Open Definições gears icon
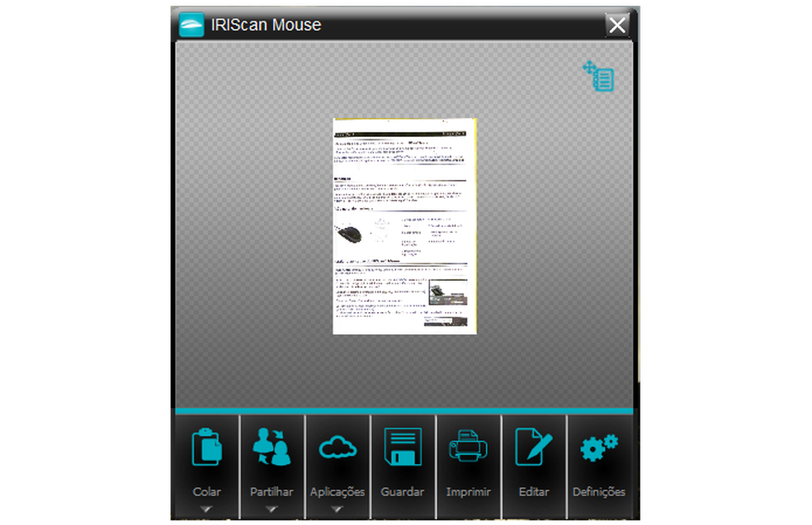 (599, 447)
